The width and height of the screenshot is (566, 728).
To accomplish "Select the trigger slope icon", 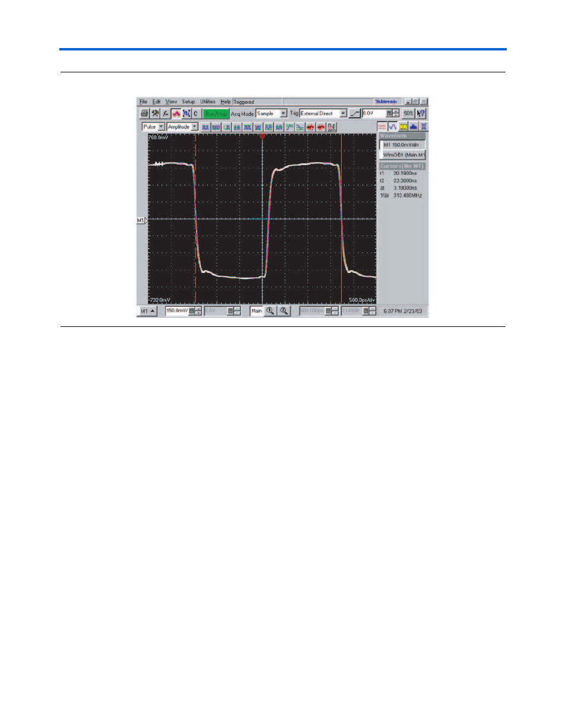I will tap(354, 113).
